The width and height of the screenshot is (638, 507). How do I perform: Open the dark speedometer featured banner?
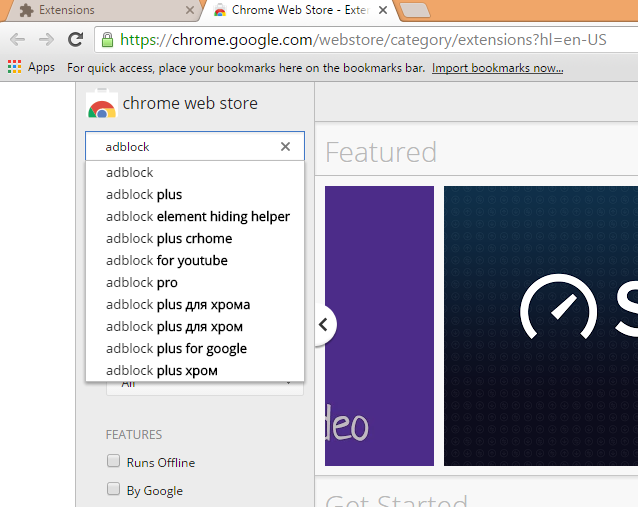[x=541, y=326]
